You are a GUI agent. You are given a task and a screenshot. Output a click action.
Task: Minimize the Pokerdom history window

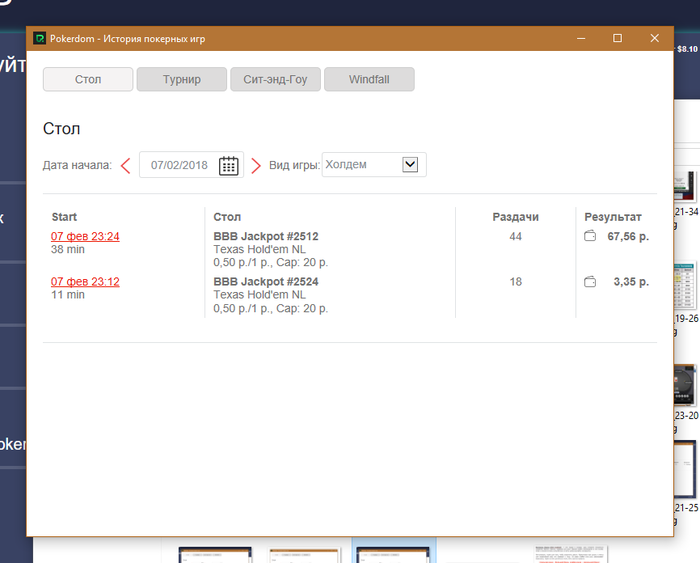(581, 38)
